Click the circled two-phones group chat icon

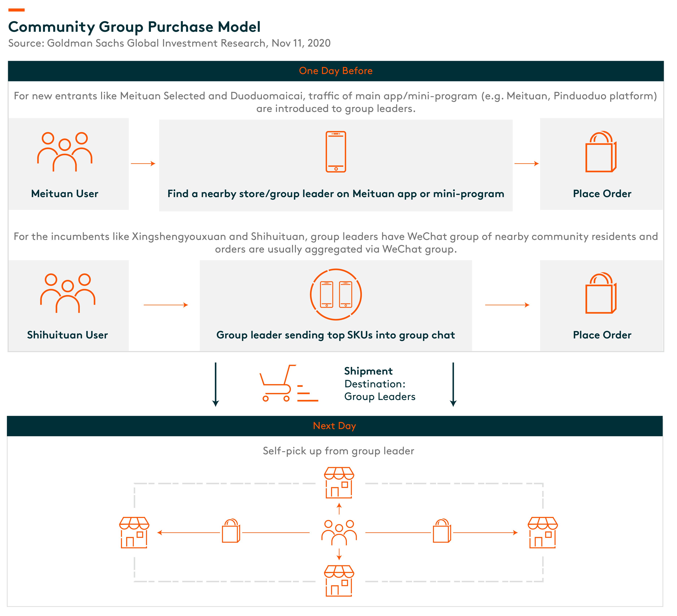click(336, 295)
